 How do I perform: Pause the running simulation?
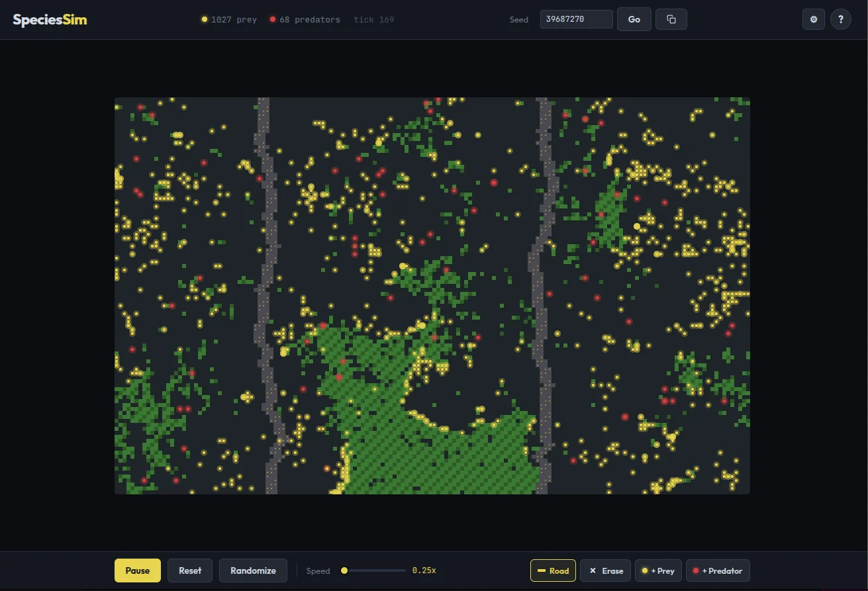tap(137, 570)
